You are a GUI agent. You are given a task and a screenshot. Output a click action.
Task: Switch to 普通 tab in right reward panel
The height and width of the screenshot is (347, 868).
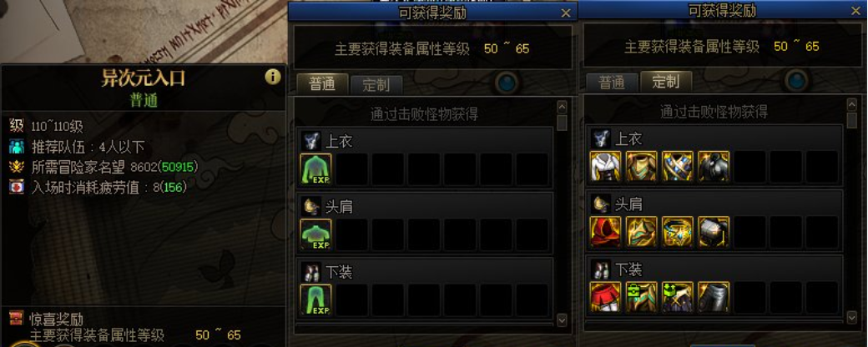pyautogui.click(x=612, y=83)
